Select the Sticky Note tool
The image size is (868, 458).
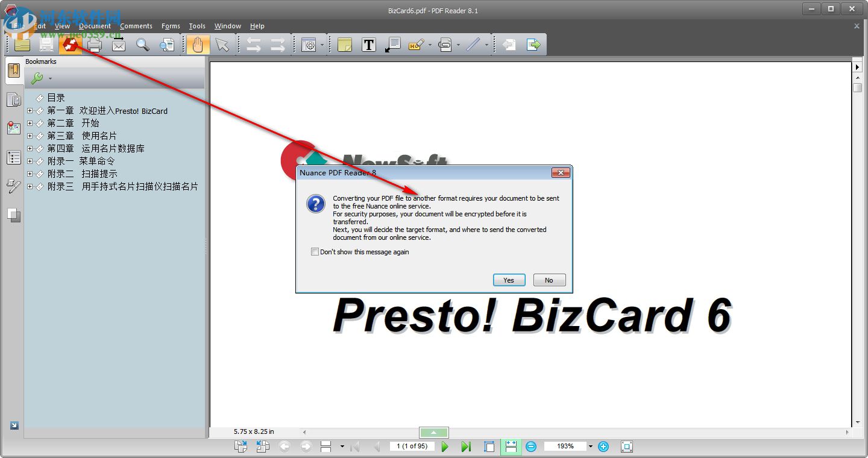[345, 45]
